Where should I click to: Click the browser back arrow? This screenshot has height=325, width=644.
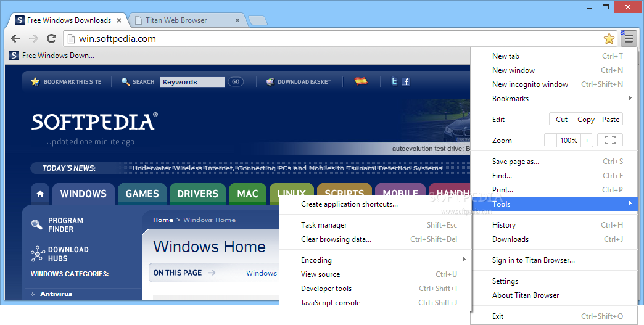point(15,39)
